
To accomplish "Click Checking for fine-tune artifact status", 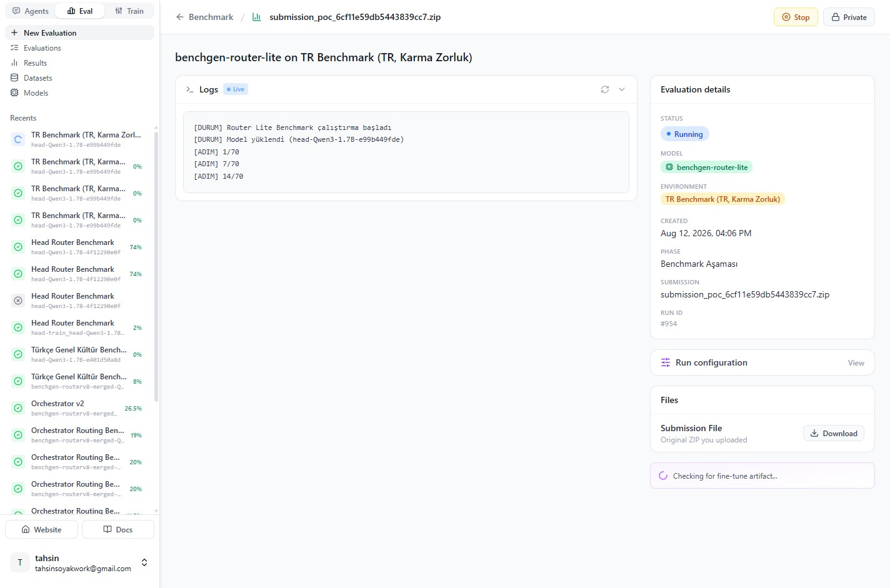I will click(762, 476).
